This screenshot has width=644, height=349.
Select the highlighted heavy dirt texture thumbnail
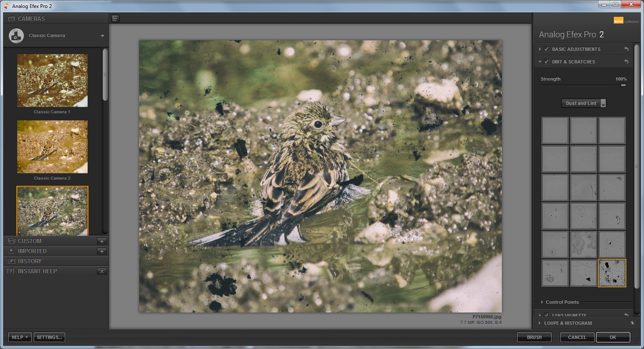pyautogui.click(x=612, y=273)
